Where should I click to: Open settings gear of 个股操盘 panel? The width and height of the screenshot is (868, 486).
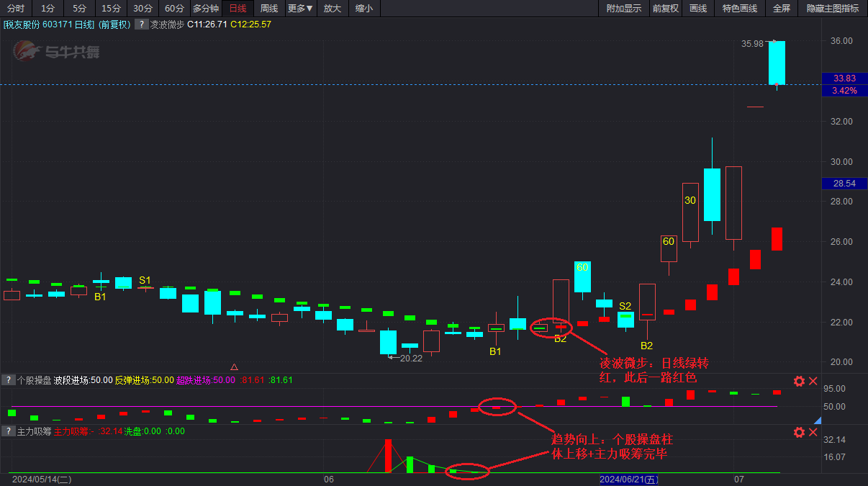pos(799,382)
